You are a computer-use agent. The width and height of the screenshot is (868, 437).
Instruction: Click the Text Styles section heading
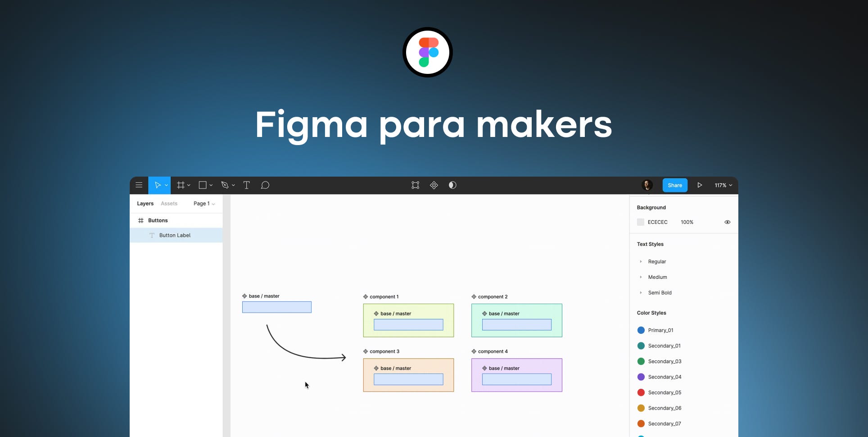(x=650, y=244)
